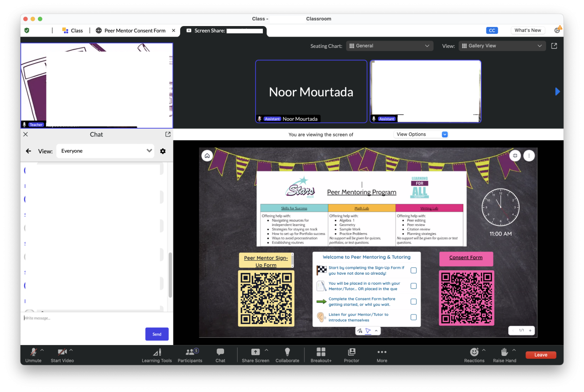Expand video options arrow next to Start Video
This screenshot has height=392, width=584.
pos(71,350)
